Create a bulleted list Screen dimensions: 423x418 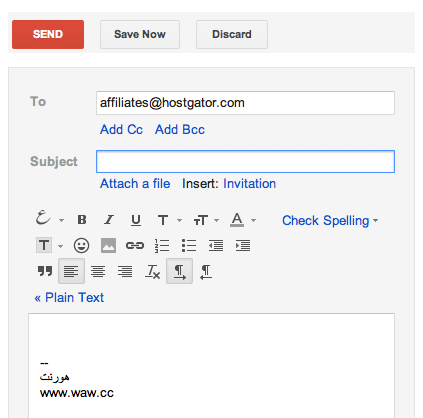pyautogui.click(x=189, y=246)
